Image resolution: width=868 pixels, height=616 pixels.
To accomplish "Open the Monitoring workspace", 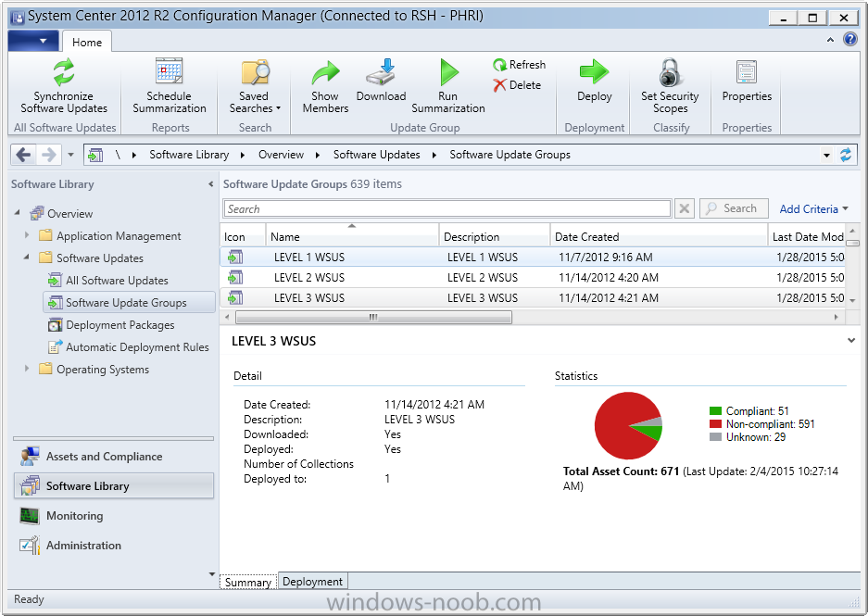I will pyautogui.click(x=114, y=516).
